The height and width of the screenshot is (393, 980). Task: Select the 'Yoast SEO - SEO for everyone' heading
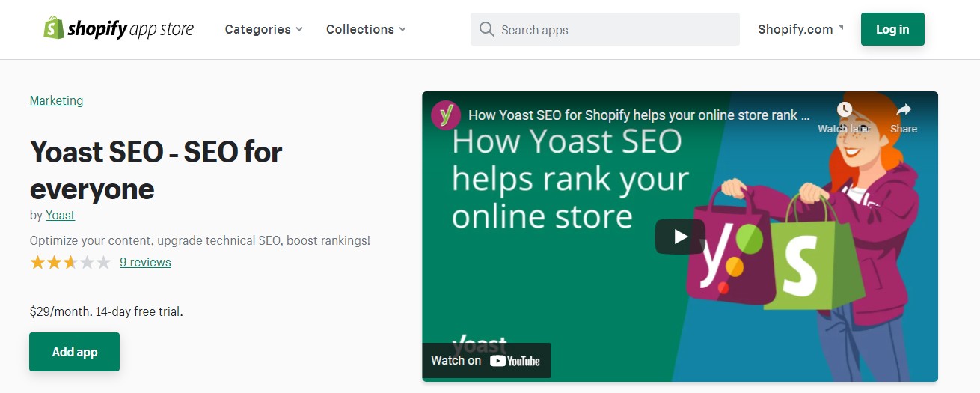[x=156, y=171]
